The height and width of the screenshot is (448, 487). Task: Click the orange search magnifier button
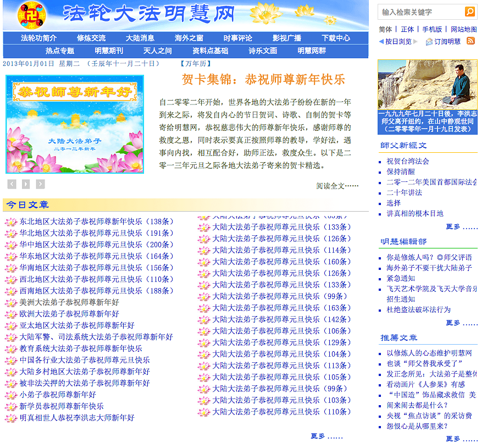point(470,12)
